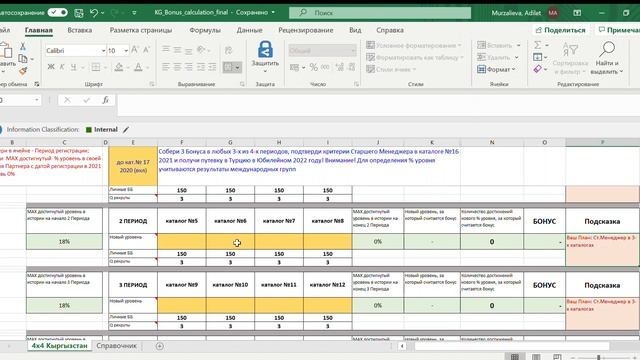Click the Fill Color bucket swatch

coord(119,67)
